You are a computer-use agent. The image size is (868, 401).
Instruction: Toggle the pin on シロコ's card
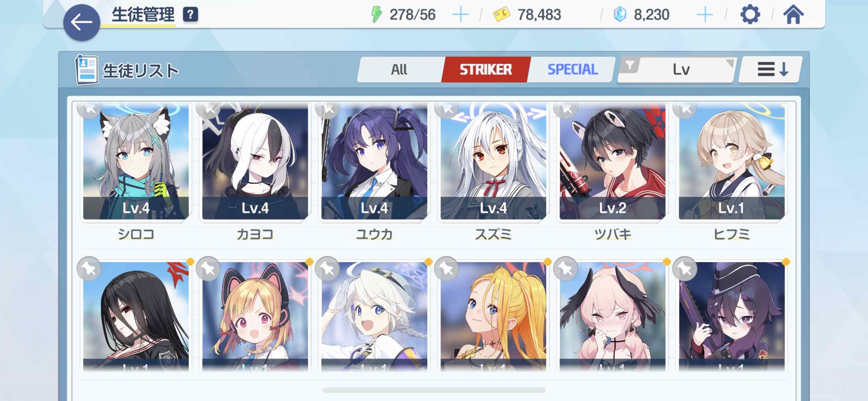[x=89, y=109]
